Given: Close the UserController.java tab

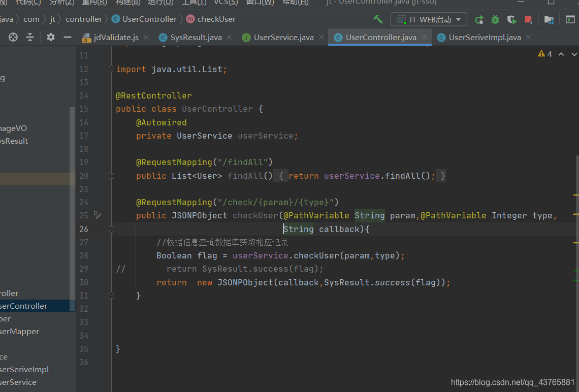Looking at the screenshot, I should click(x=424, y=37).
